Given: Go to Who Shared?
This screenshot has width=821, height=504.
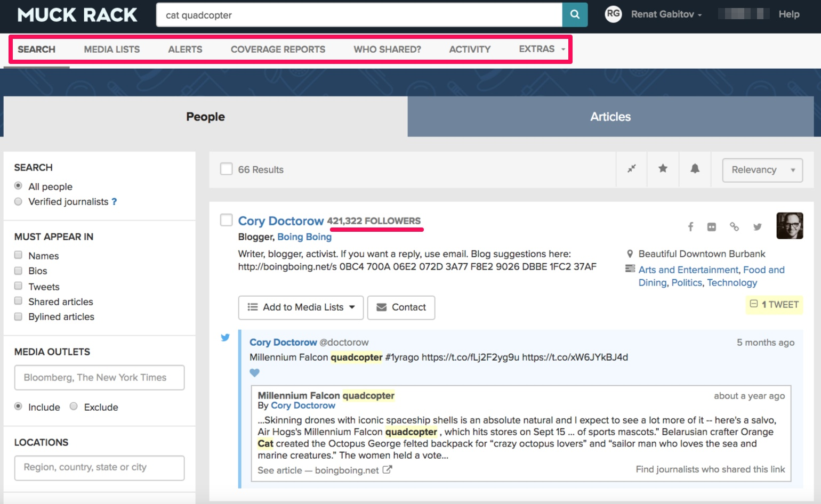Looking at the screenshot, I should (x=387, y=49).
